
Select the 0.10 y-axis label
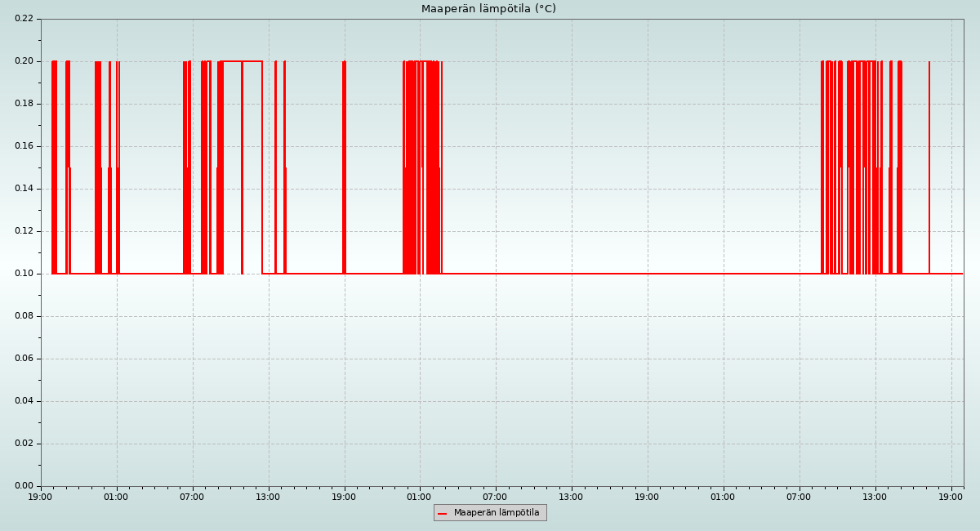coord(24,274)
